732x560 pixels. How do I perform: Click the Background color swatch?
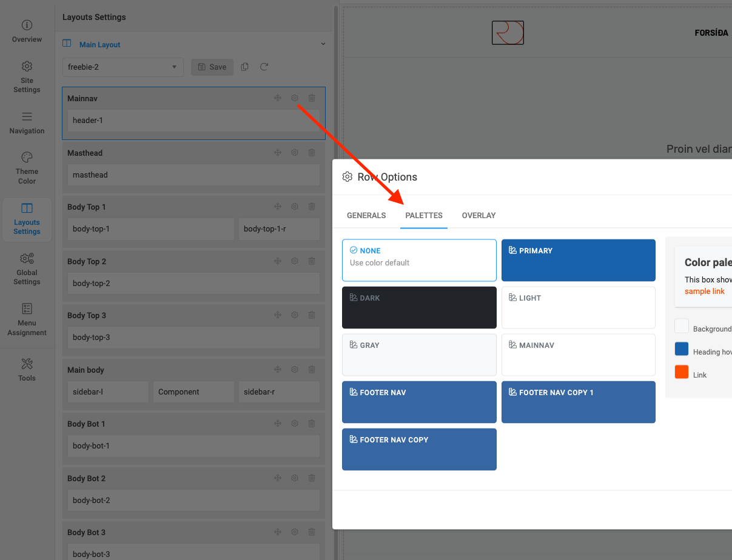pos(682,326)
